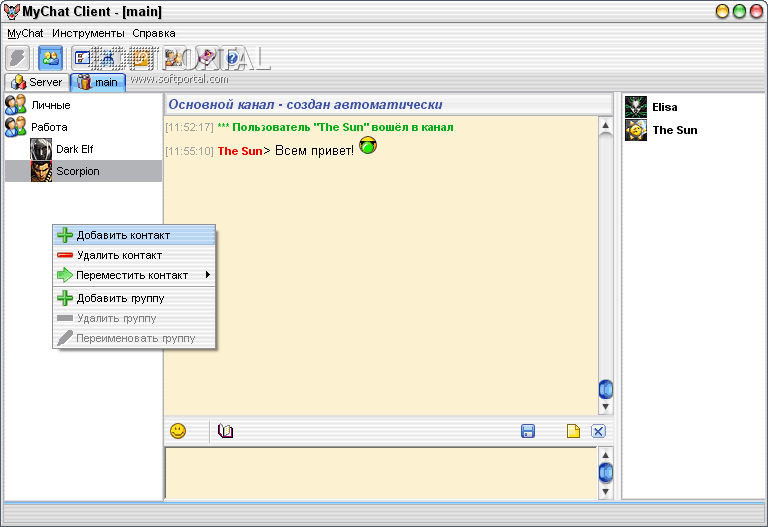Open the users with briefcase toolbar icon
This screenshot has height=527, width=768.
click(173, 58)
